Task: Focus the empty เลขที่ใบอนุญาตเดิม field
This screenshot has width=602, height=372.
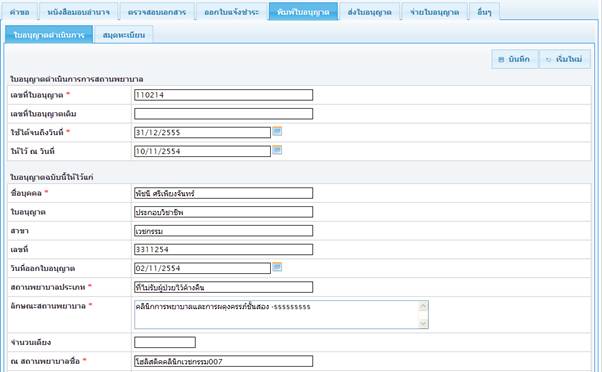Action: (223, 114)
